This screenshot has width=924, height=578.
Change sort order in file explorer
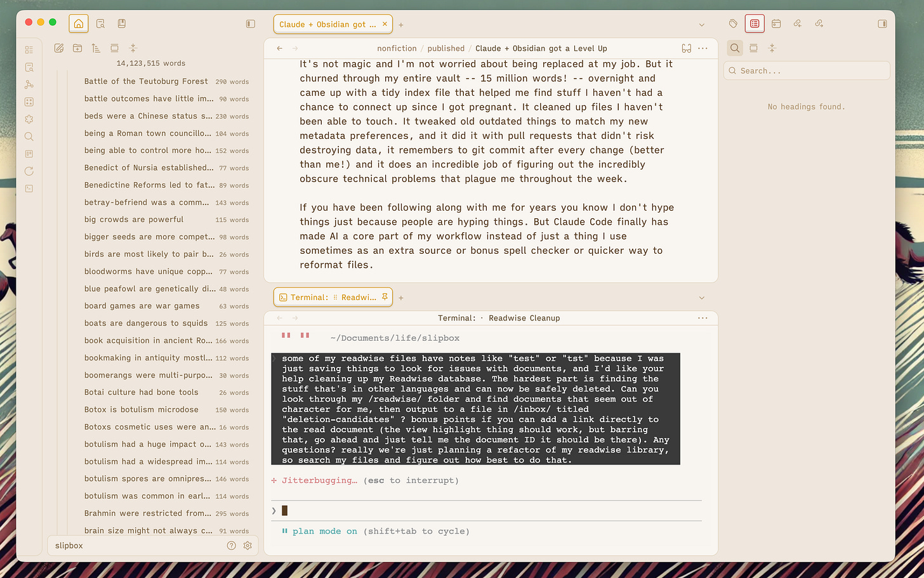tap(96, 48)
